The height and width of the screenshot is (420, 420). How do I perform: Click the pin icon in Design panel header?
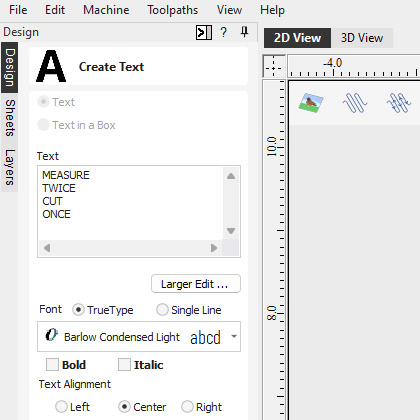[x=244, y=32]
